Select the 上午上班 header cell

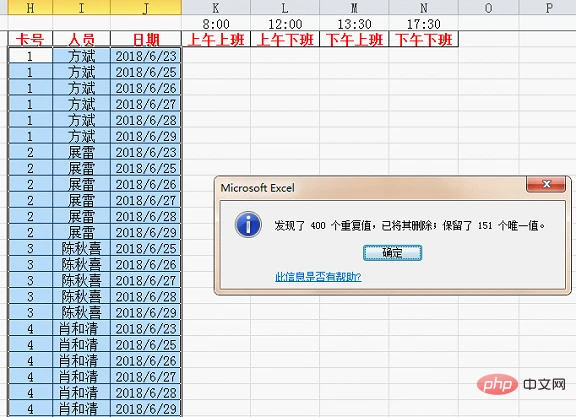(x=216, y=39)
